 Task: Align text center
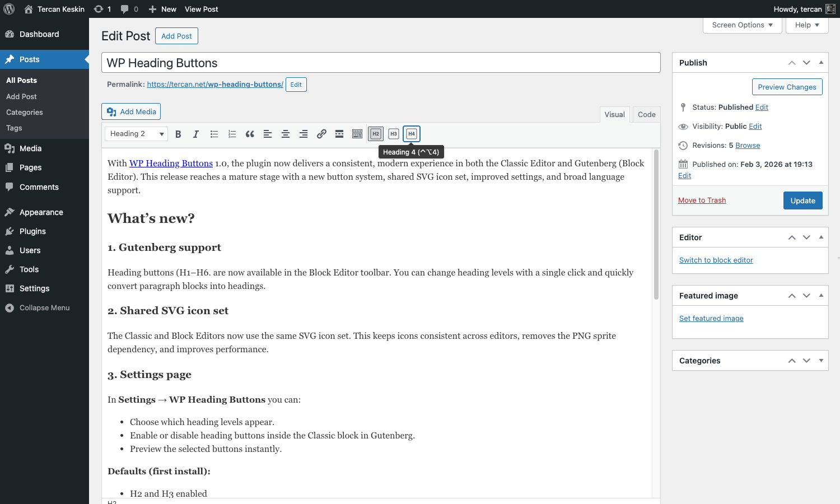[x=286, y=134]
